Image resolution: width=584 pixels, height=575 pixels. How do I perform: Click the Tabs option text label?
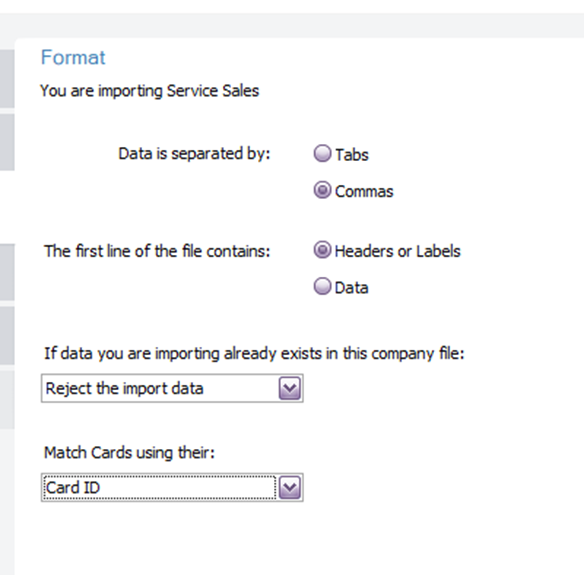352,155
